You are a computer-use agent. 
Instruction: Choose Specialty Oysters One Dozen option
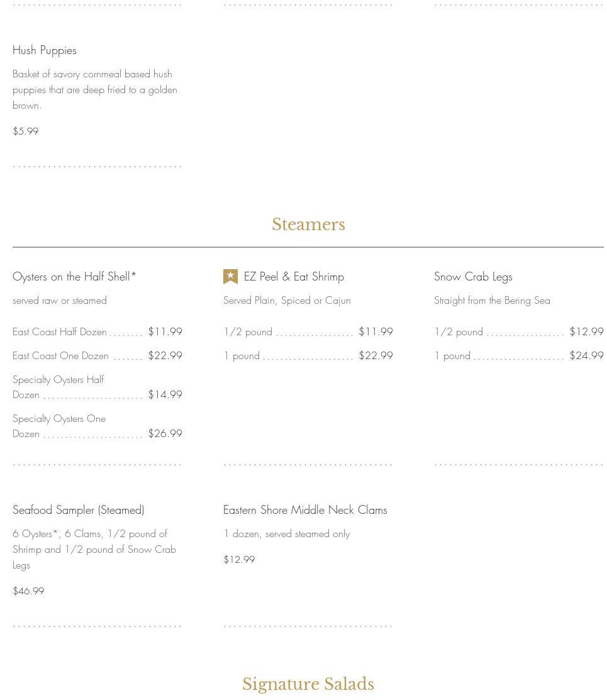59,426
